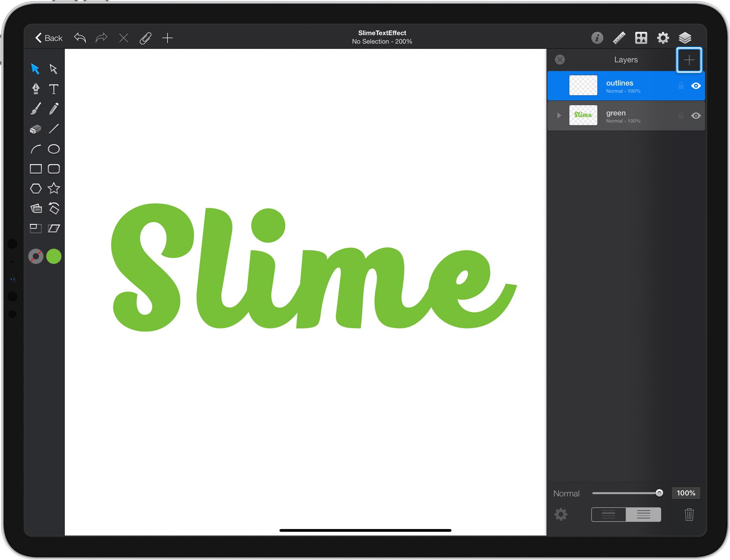Expand the green layer group
730x560 pixels.
559,116
